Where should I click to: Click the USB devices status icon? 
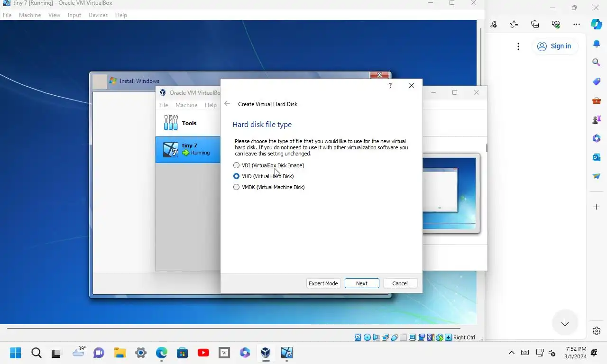pyautogui.click(x=394, y=337)
